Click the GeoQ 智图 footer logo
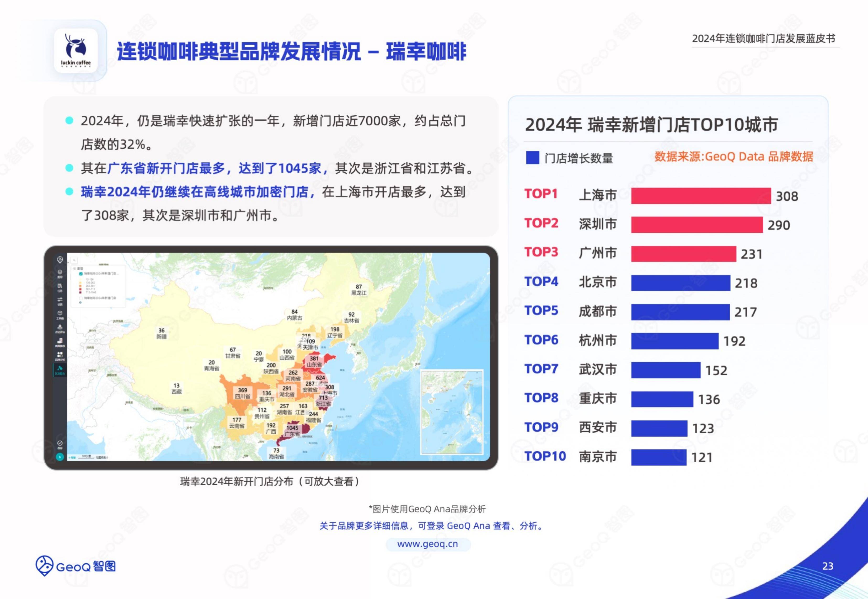 [x=76, y=566]
